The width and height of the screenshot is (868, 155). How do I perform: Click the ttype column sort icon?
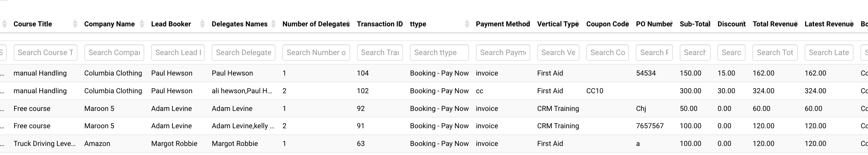(467, 24)
